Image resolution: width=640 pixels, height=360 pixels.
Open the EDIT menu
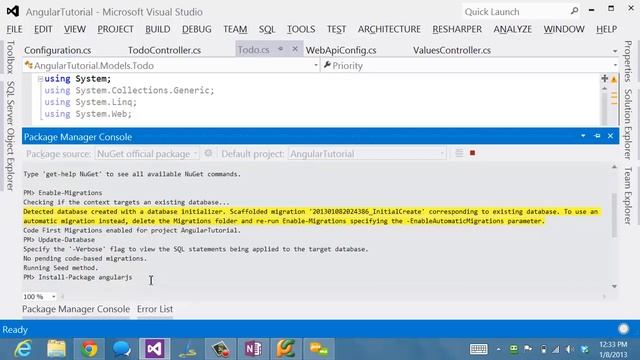[x=43, y=29]
